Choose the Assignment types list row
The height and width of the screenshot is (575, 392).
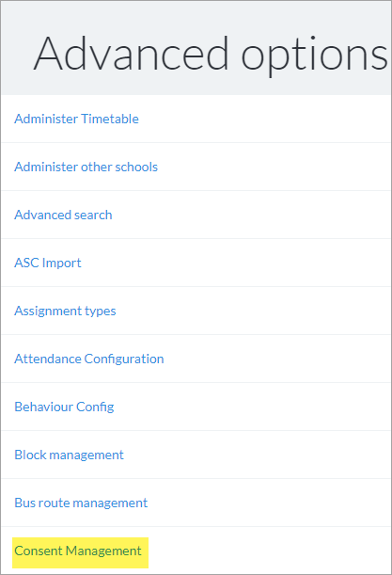click(x=196, y=311)
